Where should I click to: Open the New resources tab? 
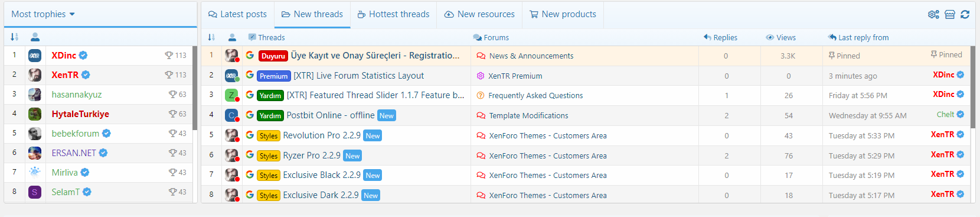(479, 14)
